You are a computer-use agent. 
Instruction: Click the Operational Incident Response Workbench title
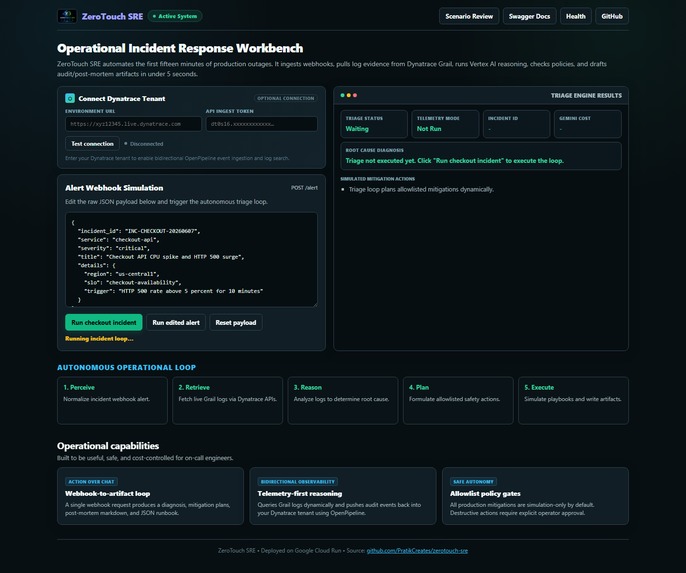click(180, 48)
